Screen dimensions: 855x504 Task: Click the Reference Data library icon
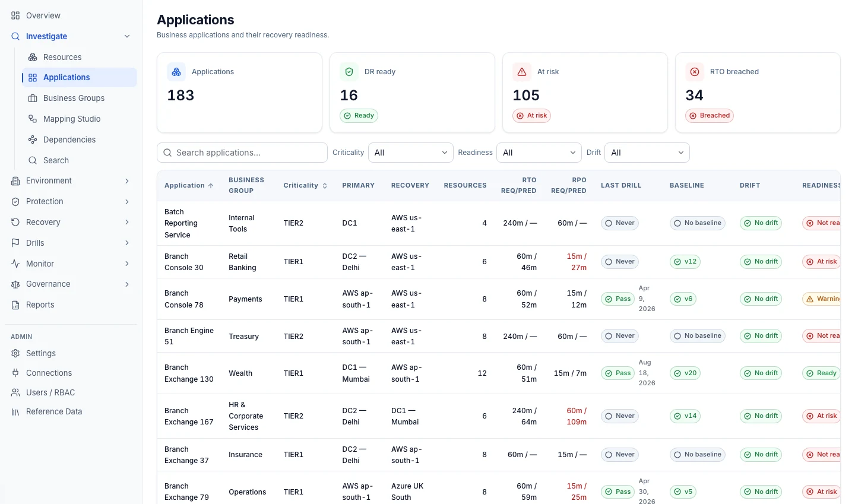click(x=15, y=411)
